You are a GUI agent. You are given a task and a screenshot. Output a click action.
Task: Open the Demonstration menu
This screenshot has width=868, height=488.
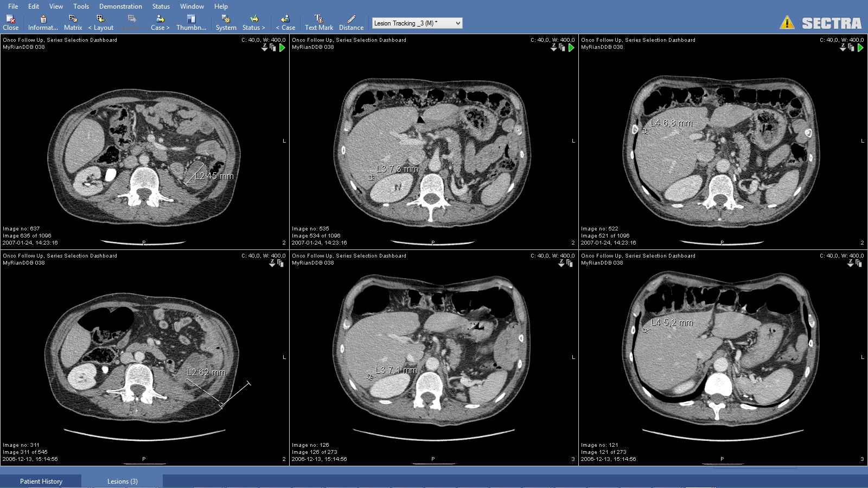point(120,6)
